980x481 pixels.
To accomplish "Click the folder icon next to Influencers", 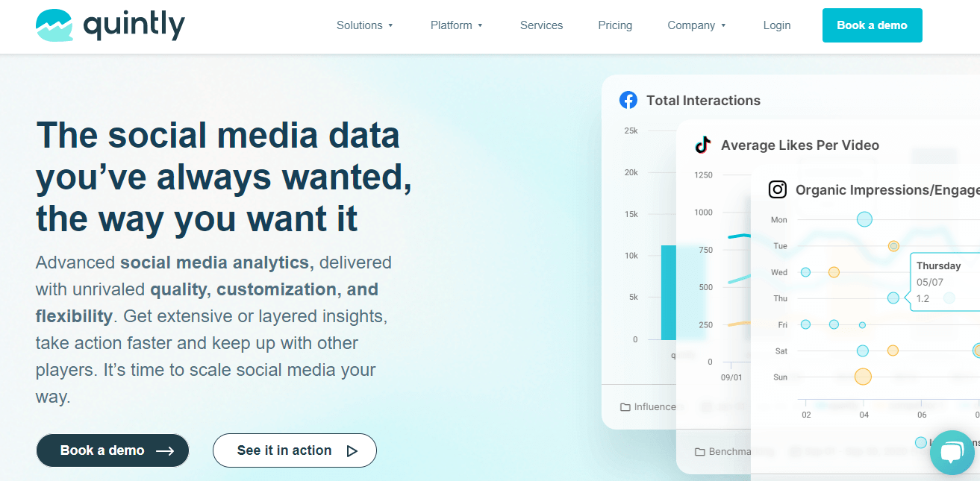I will (625, 407).
